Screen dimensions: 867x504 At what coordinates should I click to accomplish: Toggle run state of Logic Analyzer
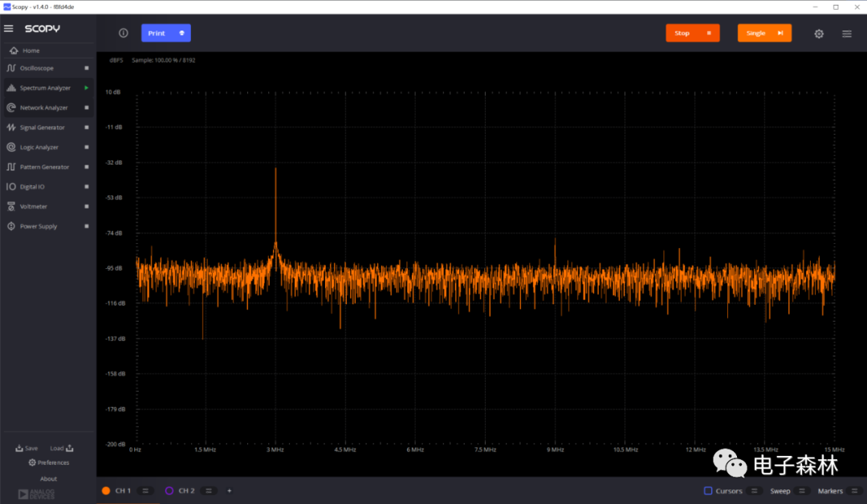pos(86,148)
